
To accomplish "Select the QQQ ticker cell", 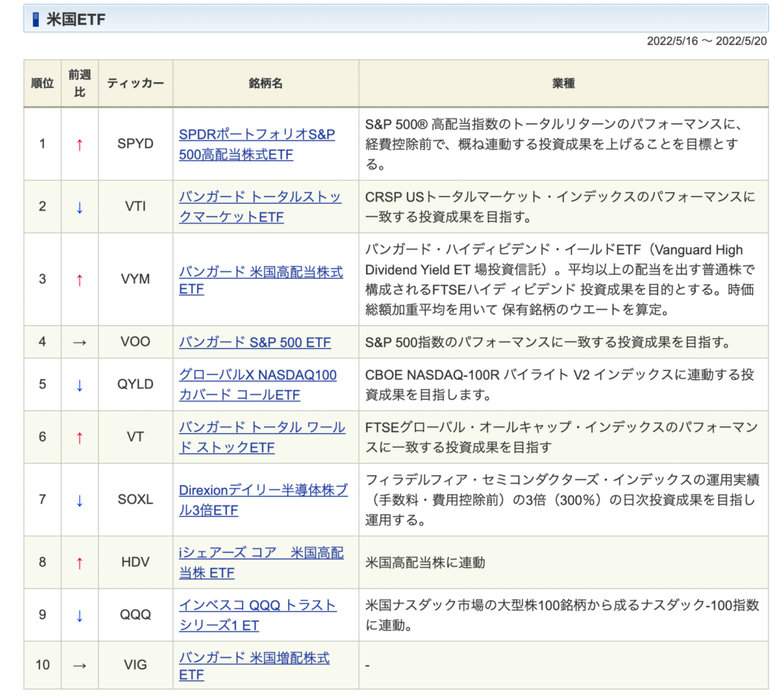I will click(135, 615).
